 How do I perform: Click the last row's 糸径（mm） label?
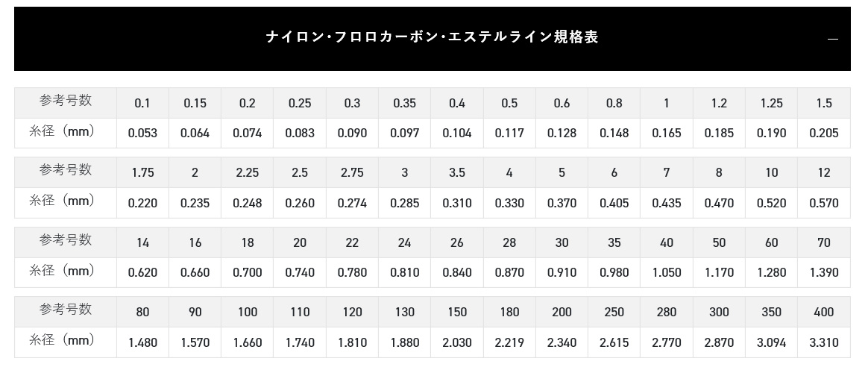coord(62,340)
